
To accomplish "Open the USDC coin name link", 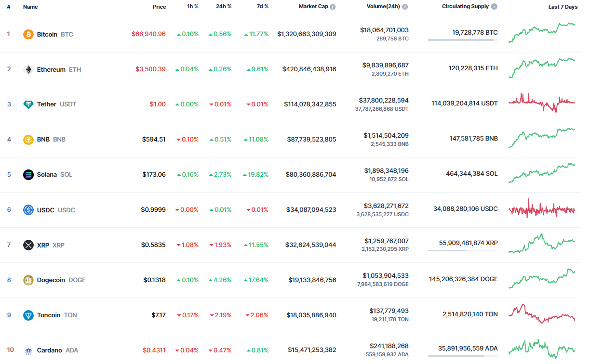I will (x=47, y=210).
